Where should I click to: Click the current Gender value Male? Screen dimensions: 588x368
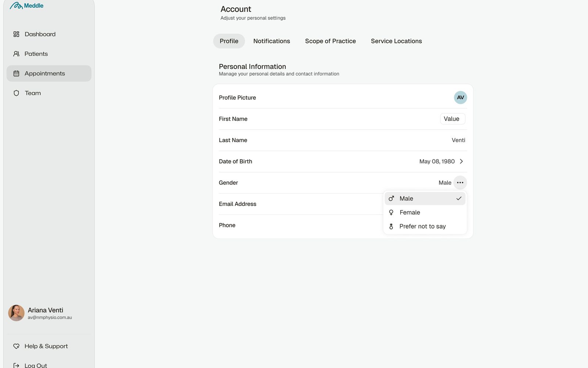[x=445, y=183]
